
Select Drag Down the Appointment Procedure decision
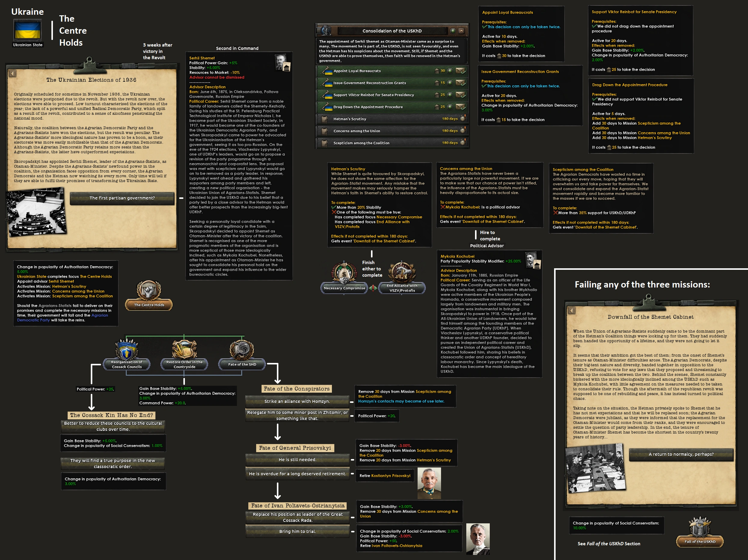(368, 107)
